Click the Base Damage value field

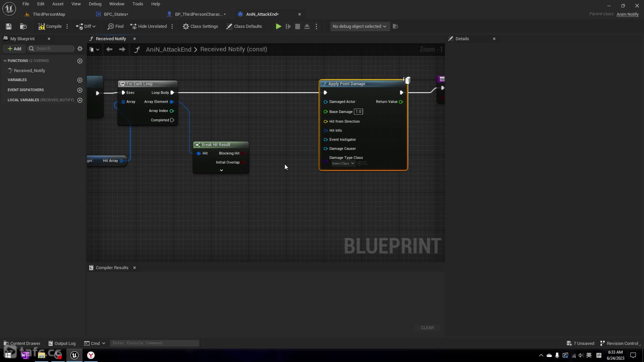[x=358, y=112]
